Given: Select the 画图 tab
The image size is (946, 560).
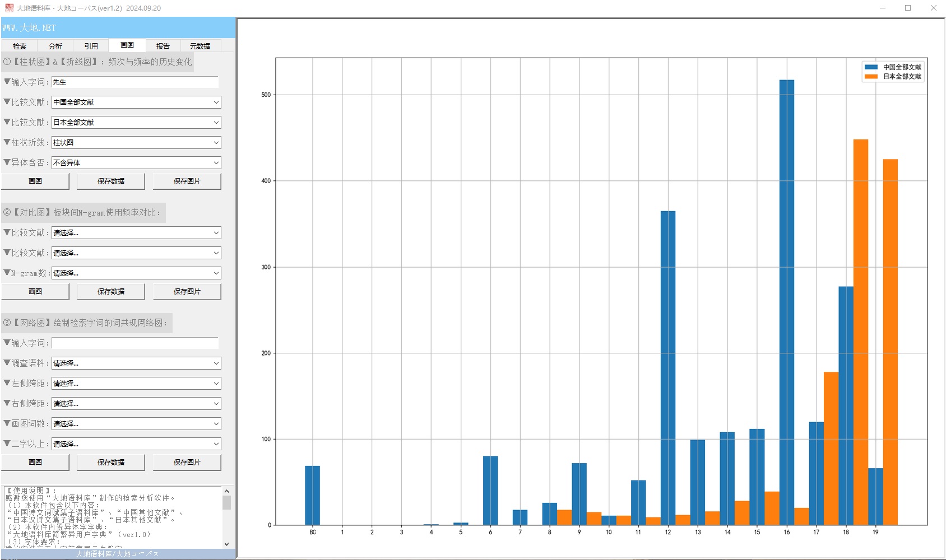Looking at the screenshot, I should (127, 45).
